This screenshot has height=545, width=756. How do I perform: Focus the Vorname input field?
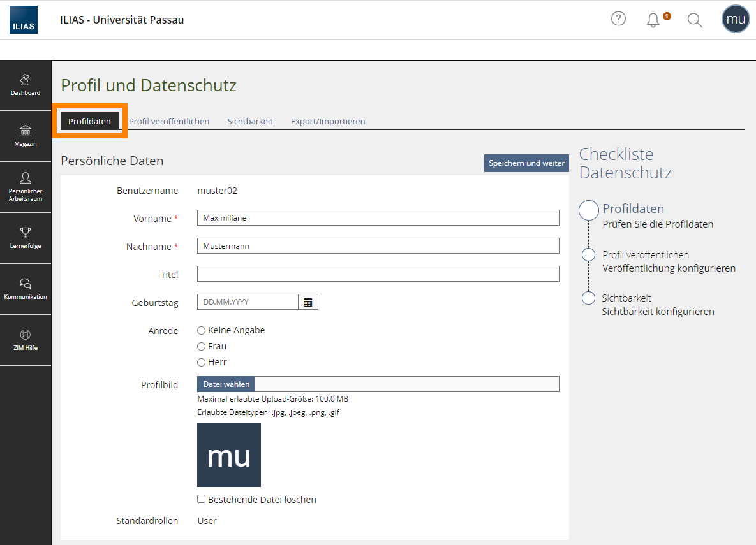tap(378, 218)
